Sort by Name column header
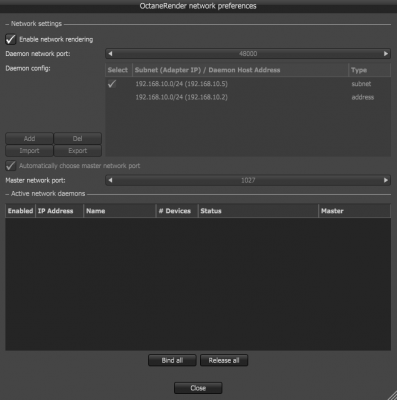Image resolution: width=397 pixels, height=400 pixels. 120,211
